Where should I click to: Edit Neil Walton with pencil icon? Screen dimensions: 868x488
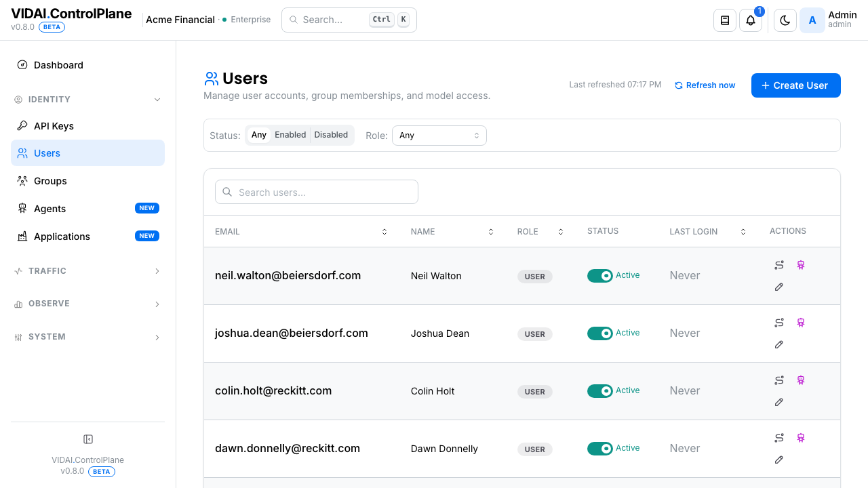(x=779, y=287)
